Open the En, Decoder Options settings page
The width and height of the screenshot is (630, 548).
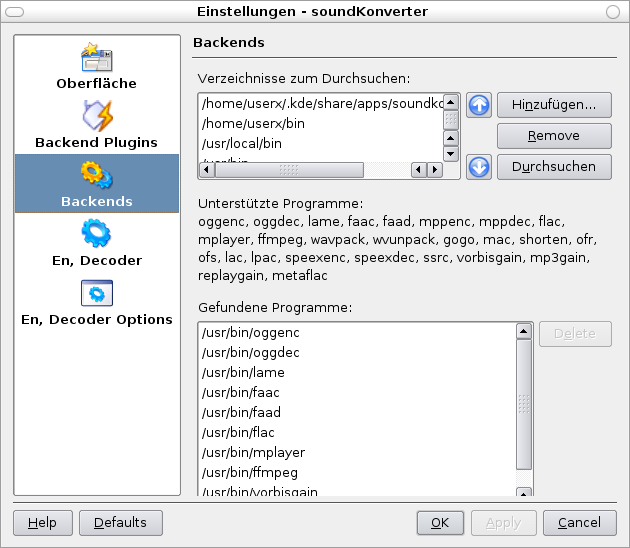(x=97, y=302)
